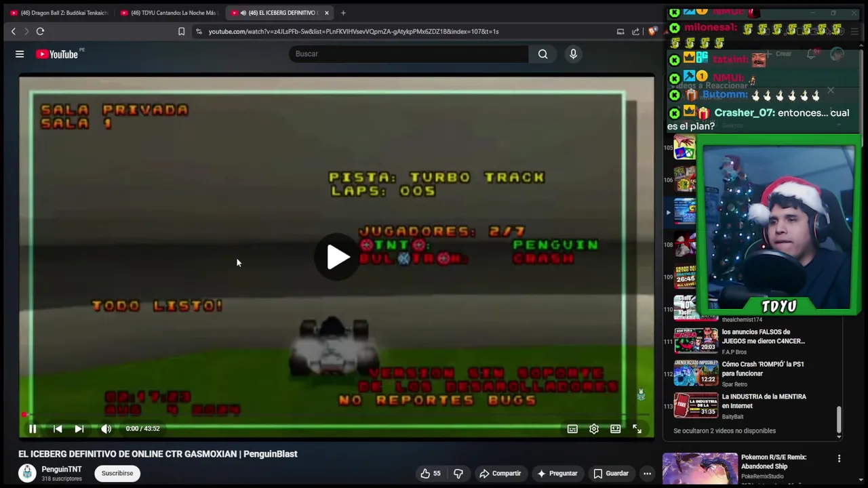
Task: Open more actions ellipsis below video
Action: tap(648, 473)
